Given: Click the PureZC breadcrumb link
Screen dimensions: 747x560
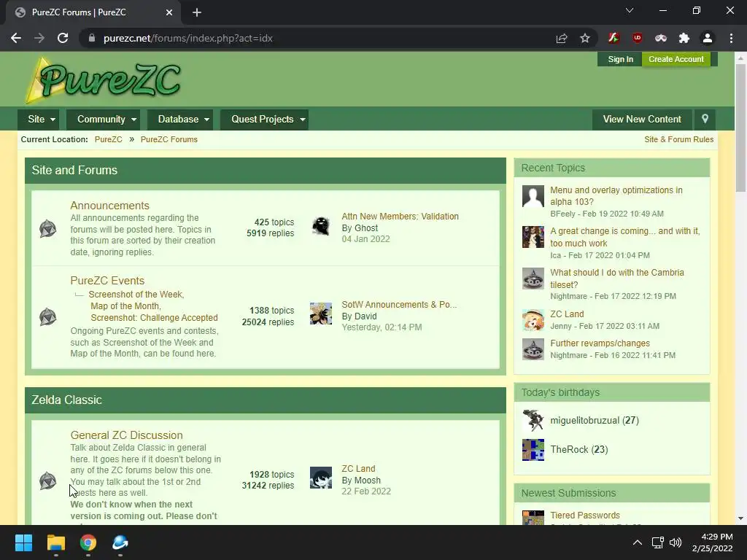Looking at the screenshot, I should [108, 139].
